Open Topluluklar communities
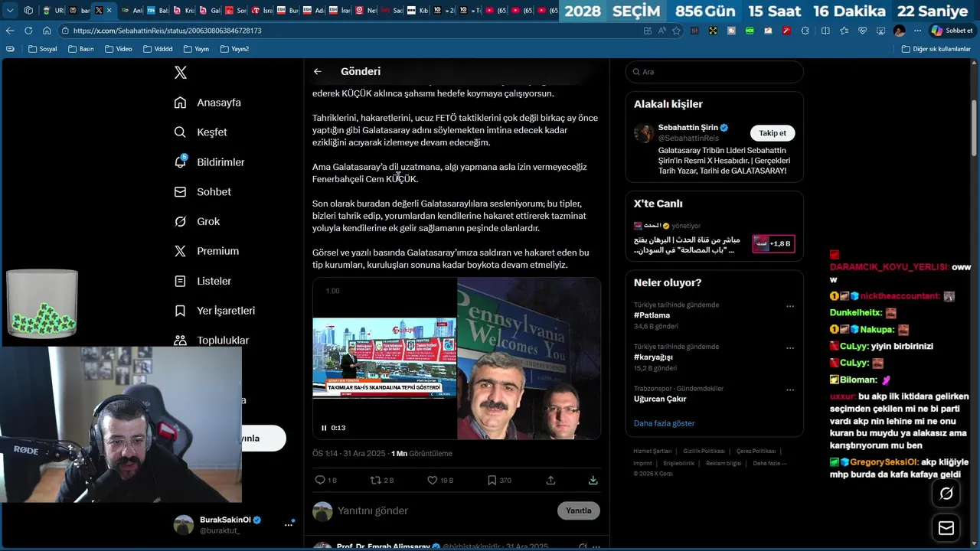The width and height of the screenshot is (980, 551). 211,340
